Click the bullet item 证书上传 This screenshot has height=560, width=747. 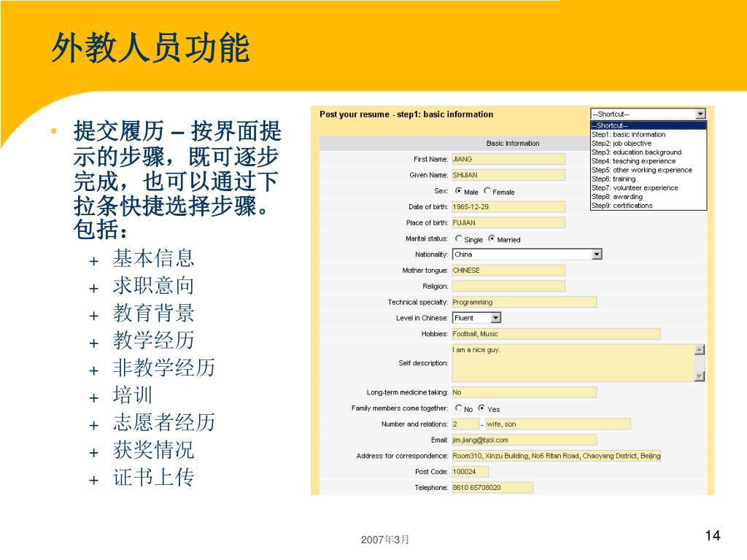point(153,477)
